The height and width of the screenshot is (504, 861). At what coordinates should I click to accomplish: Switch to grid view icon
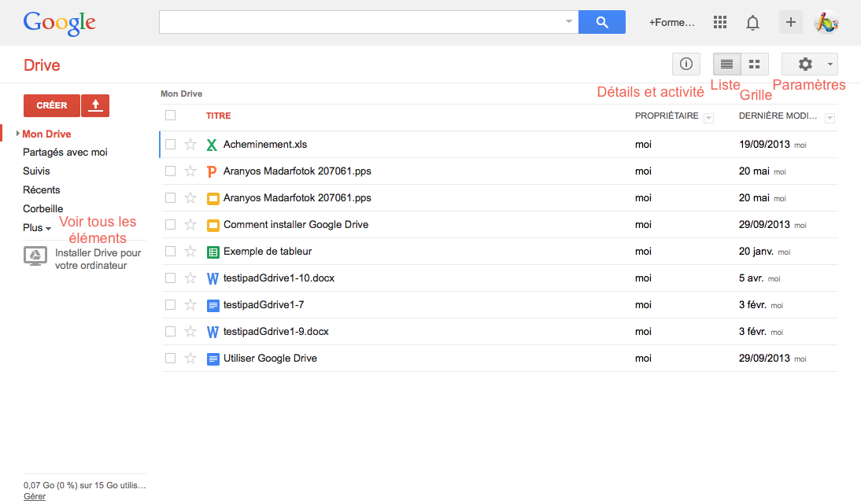click(755, 64)
